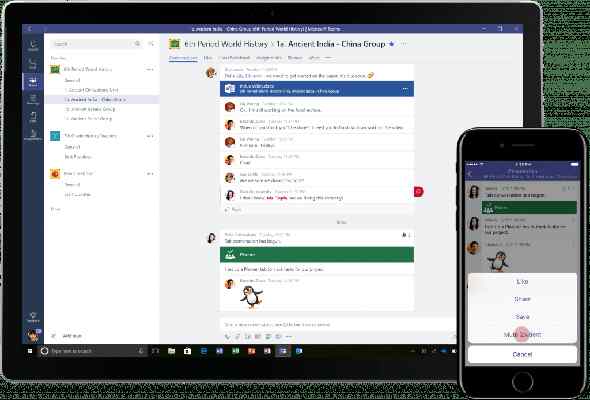Open File Explorer from the taskbar
Screen dimensions: 590x400
pos(172,351)
